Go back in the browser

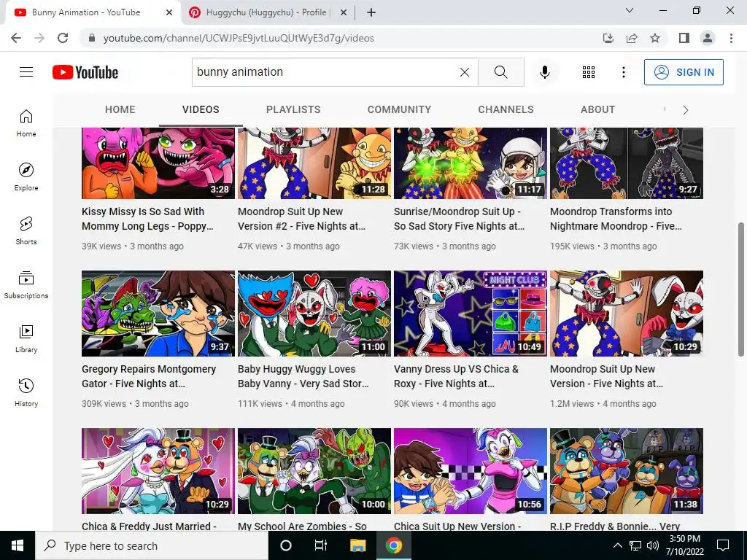(x=16, y=38)
